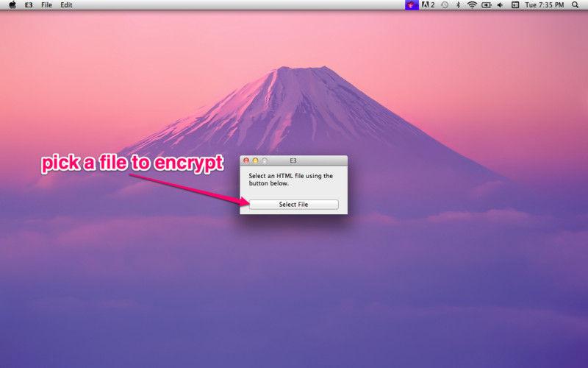Open the battery status menu
Screen dimensions: 588x368
point(487,5)
